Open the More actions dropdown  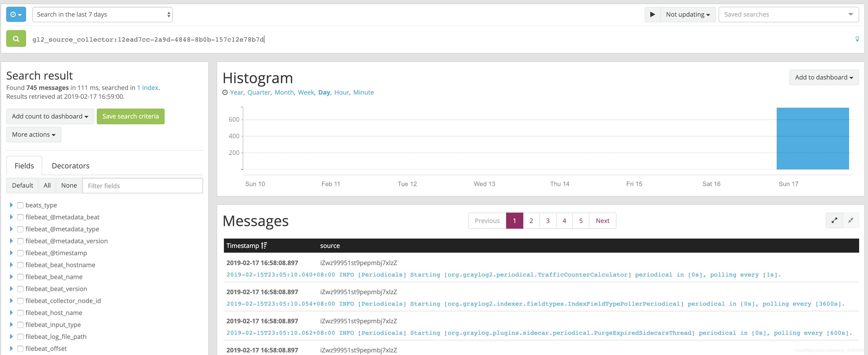tap(34, 135)
